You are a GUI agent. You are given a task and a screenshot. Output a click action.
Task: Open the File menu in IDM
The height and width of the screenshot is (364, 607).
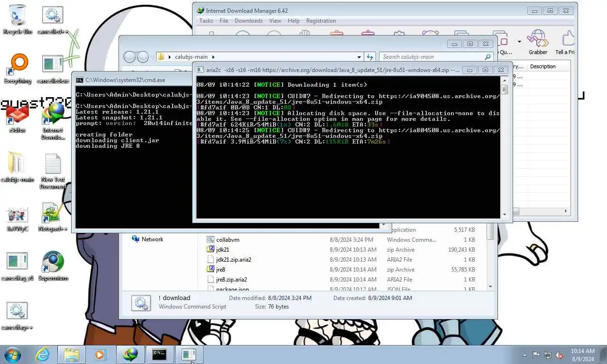coord(224,21)
